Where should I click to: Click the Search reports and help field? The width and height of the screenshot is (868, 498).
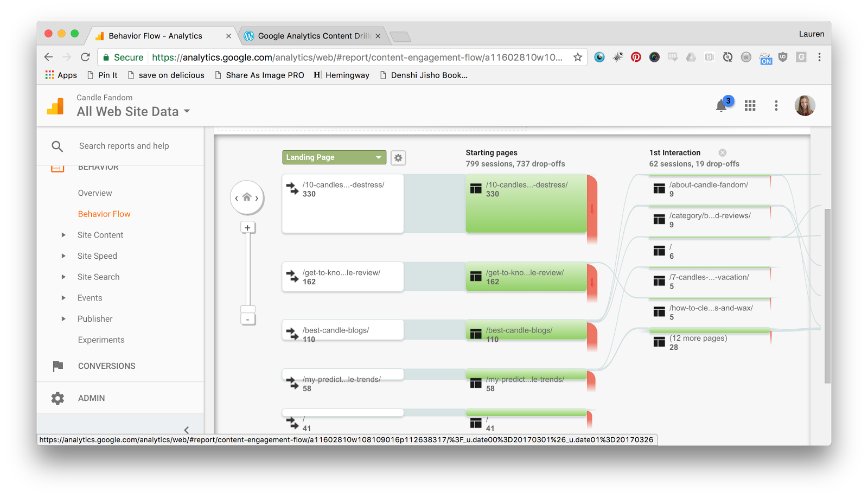tap(124, 146)
